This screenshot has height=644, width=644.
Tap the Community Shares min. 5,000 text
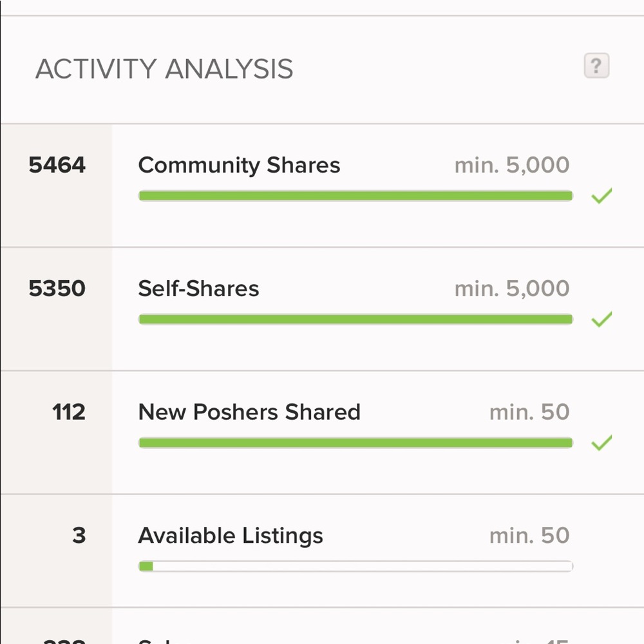point(512,165)
